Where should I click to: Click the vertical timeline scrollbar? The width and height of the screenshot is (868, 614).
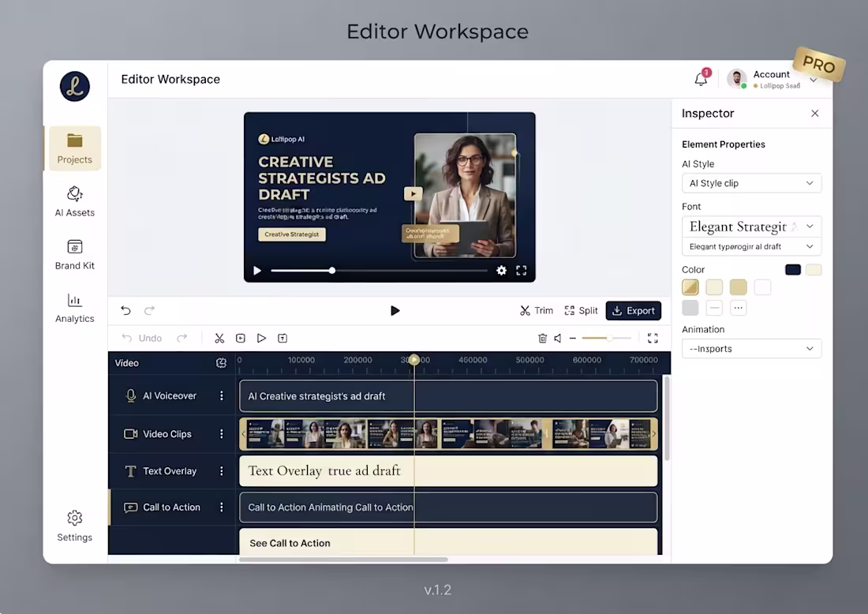tap(667, 418)
